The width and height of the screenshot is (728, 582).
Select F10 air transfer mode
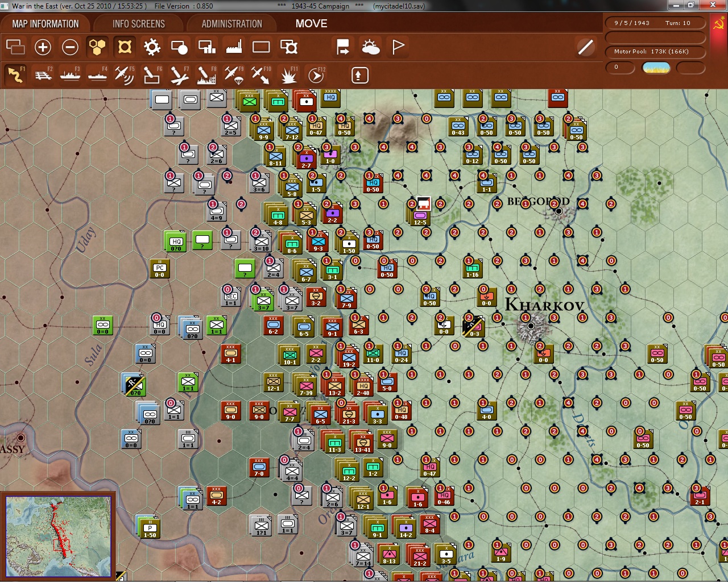[x=261, y=75]
